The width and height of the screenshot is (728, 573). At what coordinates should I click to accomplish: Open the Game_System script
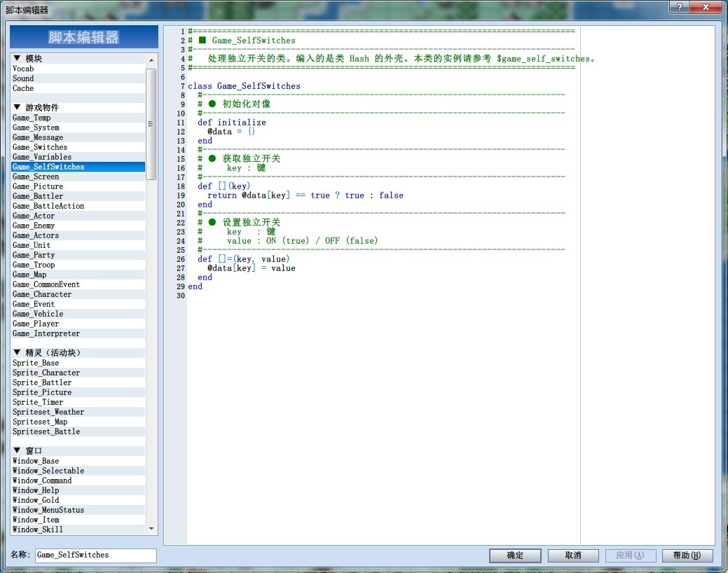[x=78, y=127]
